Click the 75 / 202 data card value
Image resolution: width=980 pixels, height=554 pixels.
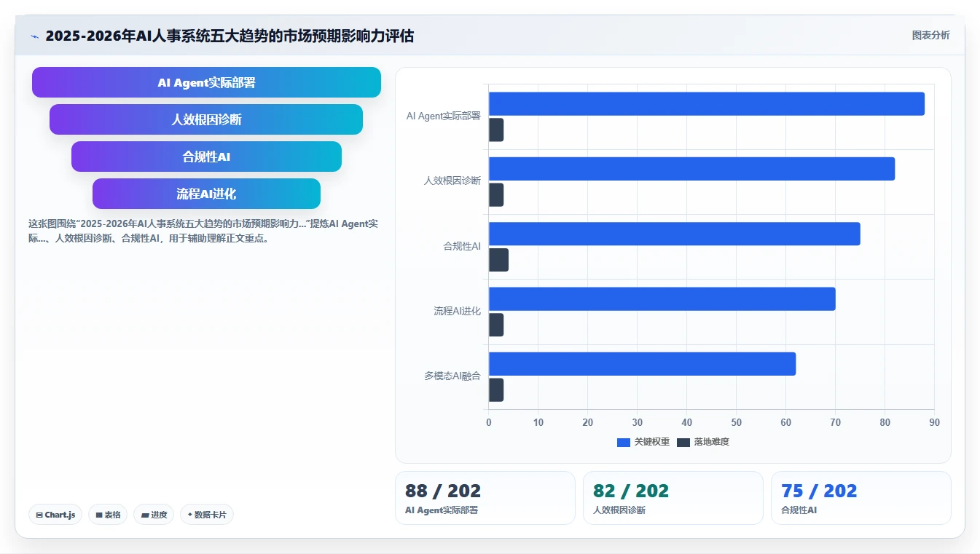point(819,491)
